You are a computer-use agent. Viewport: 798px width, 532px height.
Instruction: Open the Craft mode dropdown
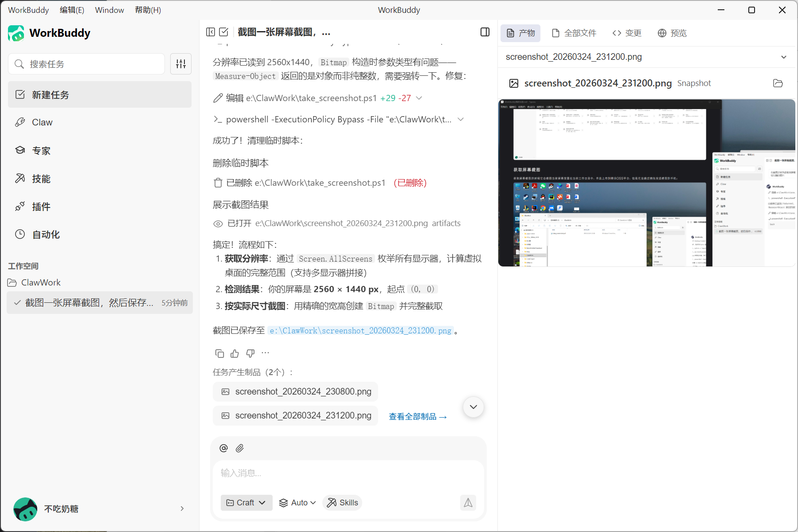[246, 502]
